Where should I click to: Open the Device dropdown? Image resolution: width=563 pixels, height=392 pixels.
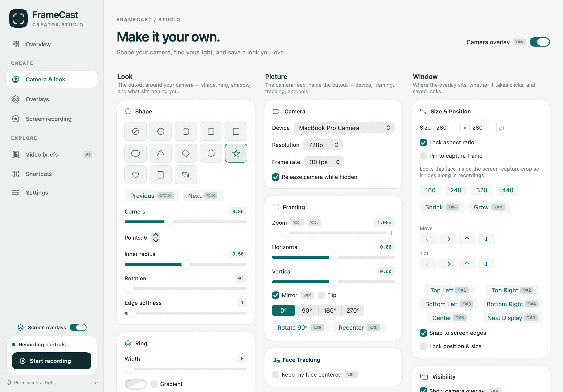[x=344, y=128]
